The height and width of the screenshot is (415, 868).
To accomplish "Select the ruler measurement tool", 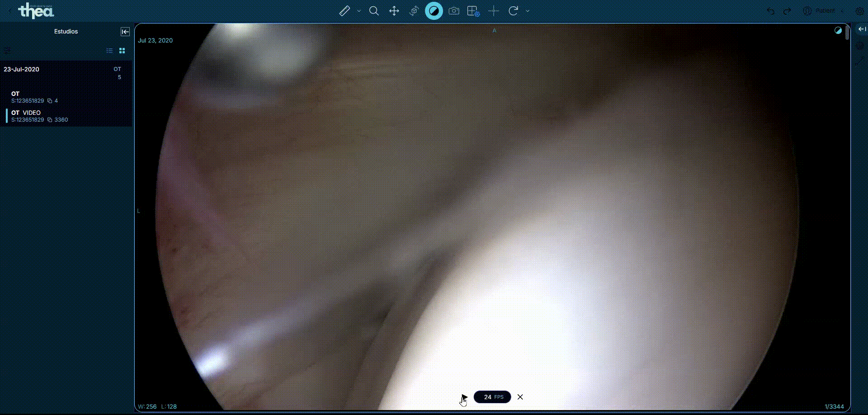I will click(344, 11).
